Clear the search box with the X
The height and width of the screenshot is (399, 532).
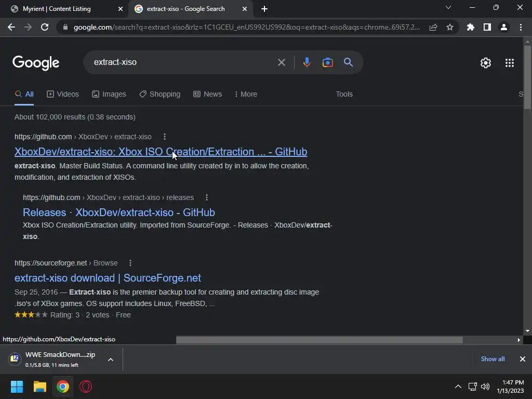point(282,62)
